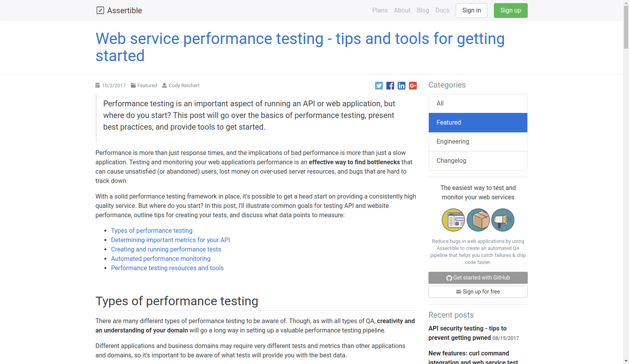This screenshot has width=629, height=364.
Task: Share the post on Google Plus
Action: point(413,86)
